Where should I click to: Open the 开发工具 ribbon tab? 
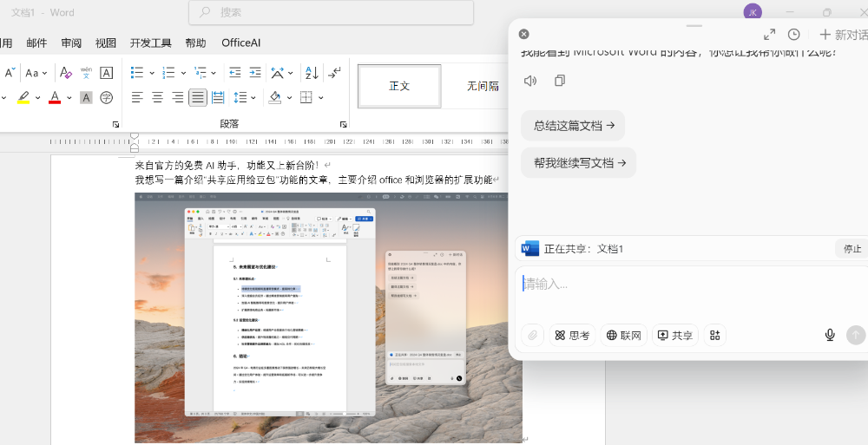(x=150, y=43)
